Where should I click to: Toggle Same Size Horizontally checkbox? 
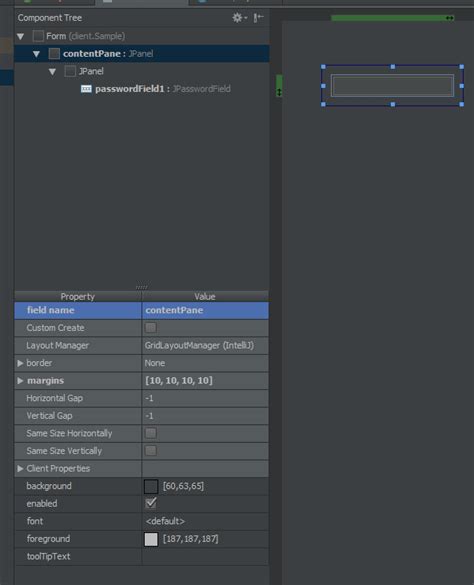click(x=151, y=433)
